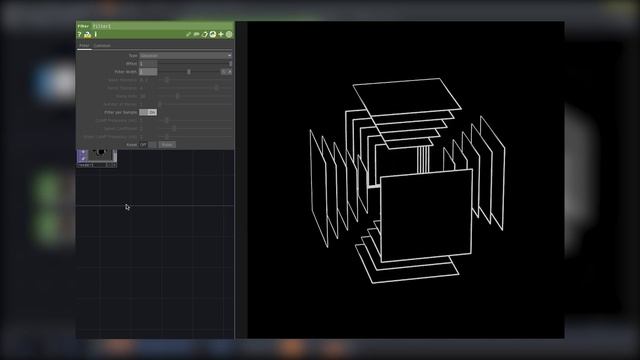
Task: Click the Effect slider track
Action: point(195,64)
